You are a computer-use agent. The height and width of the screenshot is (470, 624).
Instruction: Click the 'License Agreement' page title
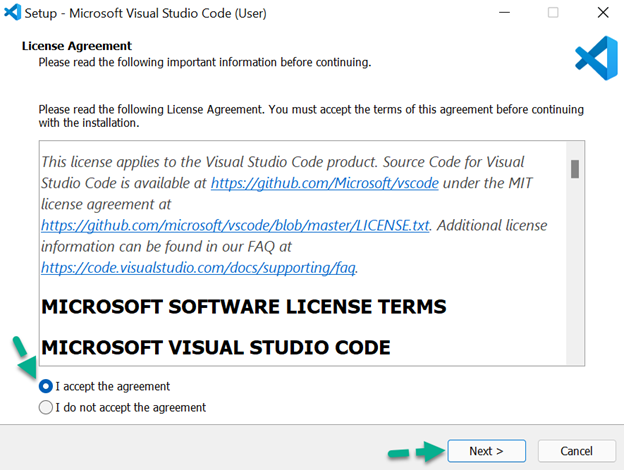click(76, 46)
